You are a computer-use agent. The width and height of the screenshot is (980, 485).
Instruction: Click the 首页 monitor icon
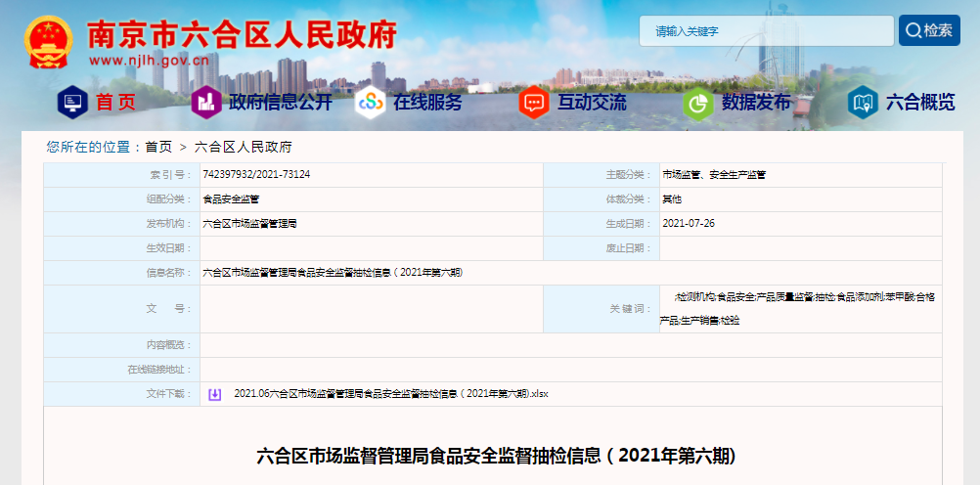point(73,101)
